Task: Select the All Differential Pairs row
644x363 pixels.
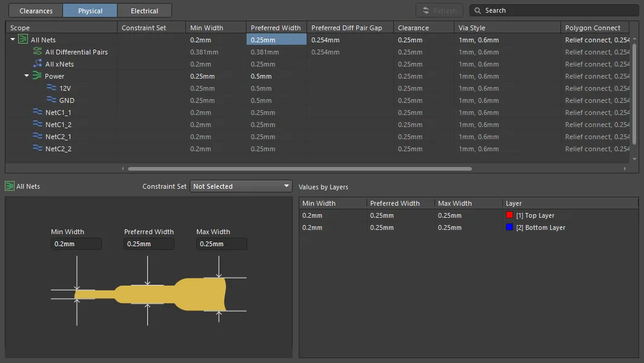Action: (76, 52)
